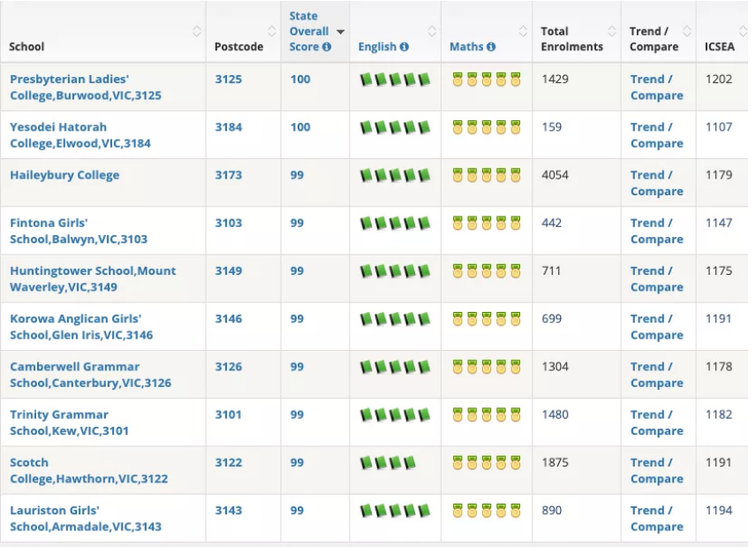Click Yesodei Hatorah College Maths medal rating
Image resolution: width=756 pixels, height=547 pixels.
pyautogui.click(x=486, y=127)
